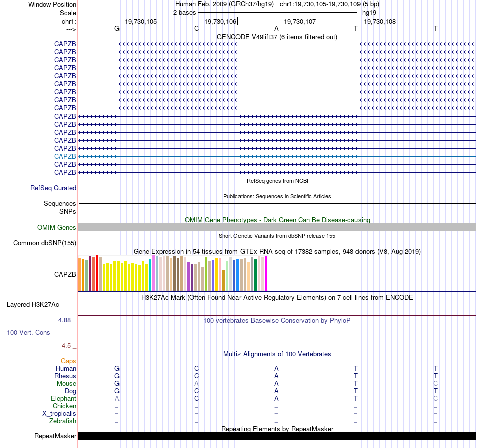Click the H3K27Ac Mark ENCODE track title
The image size is (477, 448).
click(277, 298)
